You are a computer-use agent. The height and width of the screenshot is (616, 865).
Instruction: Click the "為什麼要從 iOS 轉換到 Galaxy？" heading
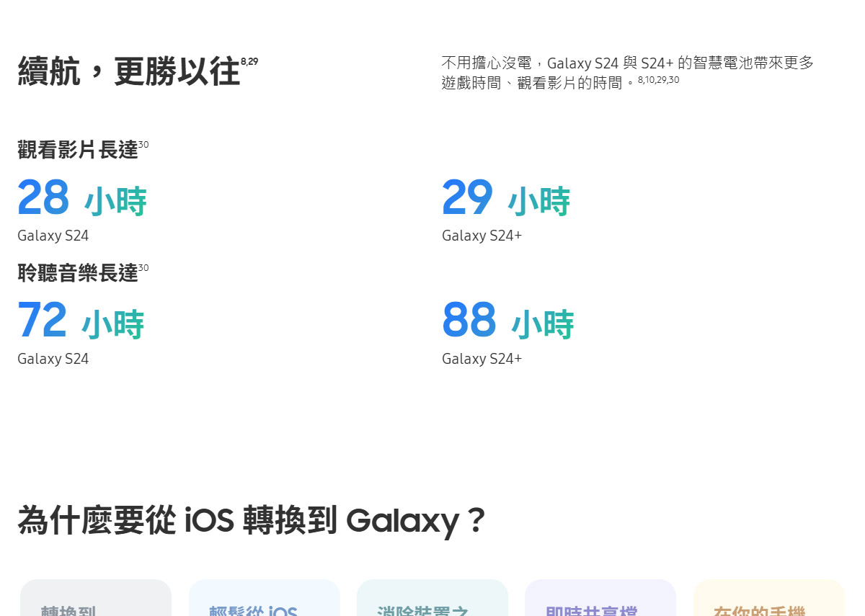pos(252,520)
